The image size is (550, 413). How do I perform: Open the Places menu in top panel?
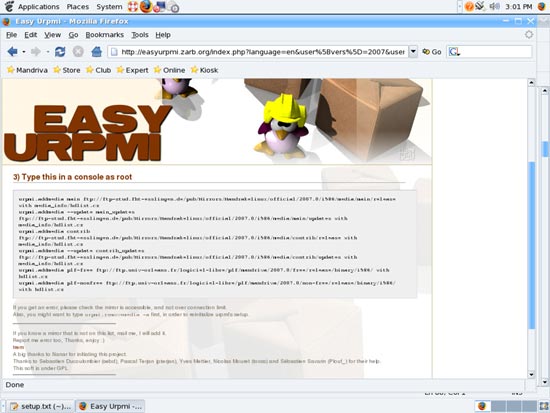point(78,7)
